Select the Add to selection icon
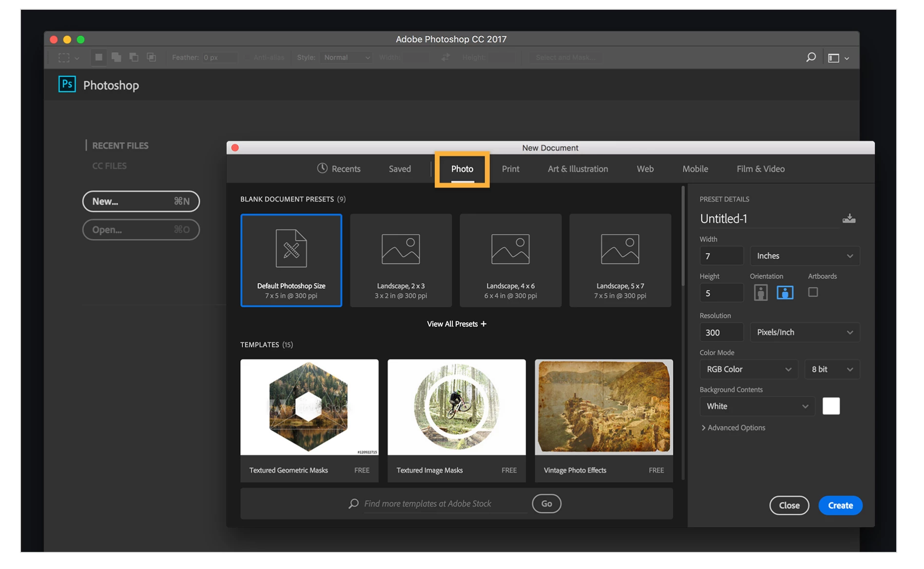924x569 pixels. click(116, 57)
